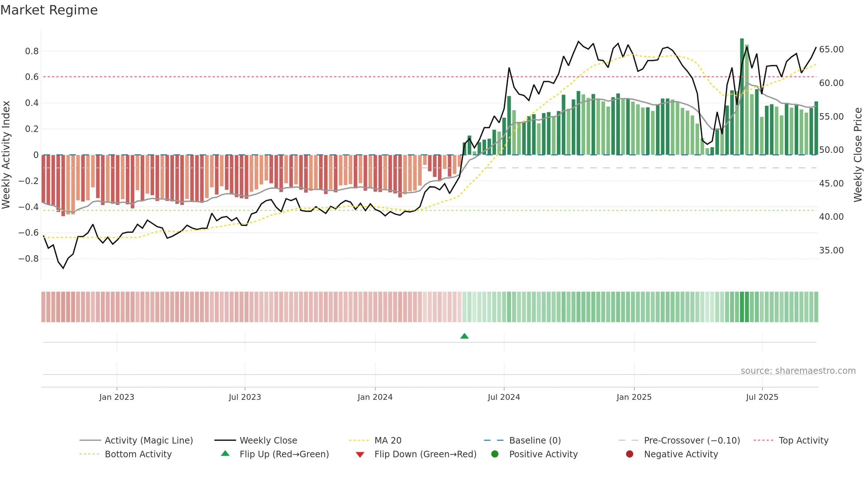Click the Jul 2023 x-axis label
This screenshot has height=488, width=868.
click(x=245, y=397)
